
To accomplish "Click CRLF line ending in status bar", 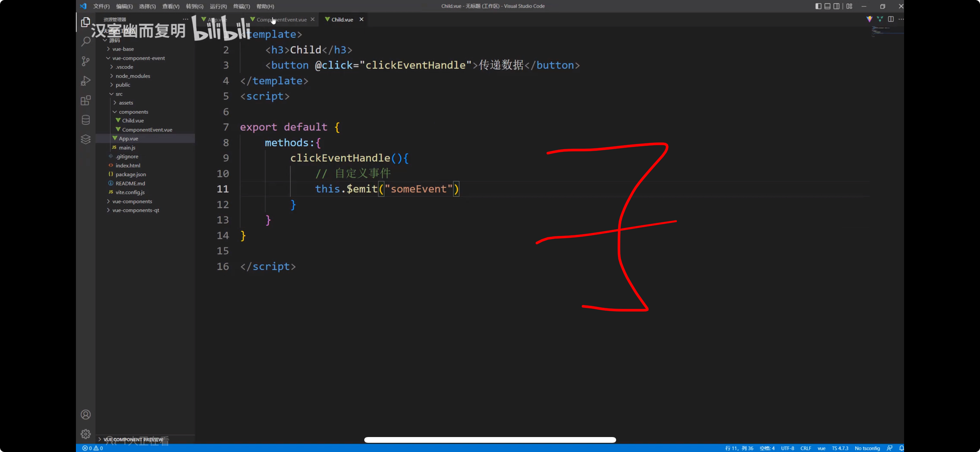I will (806, 448).
